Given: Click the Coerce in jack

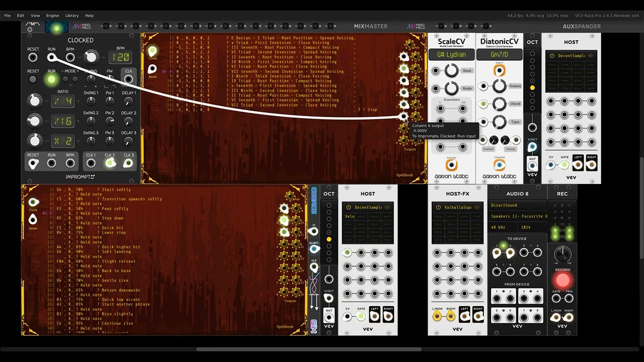Looking at the screenshot, I should pos(313,231).
